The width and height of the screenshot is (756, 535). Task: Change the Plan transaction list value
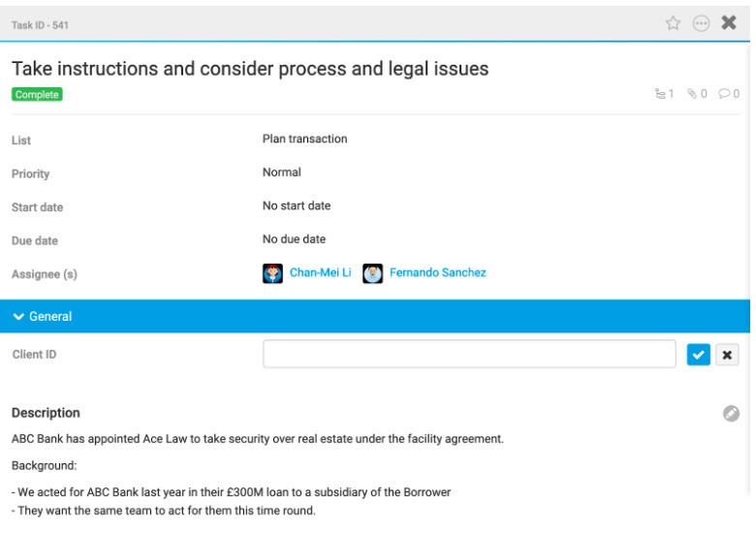point(304,139)
